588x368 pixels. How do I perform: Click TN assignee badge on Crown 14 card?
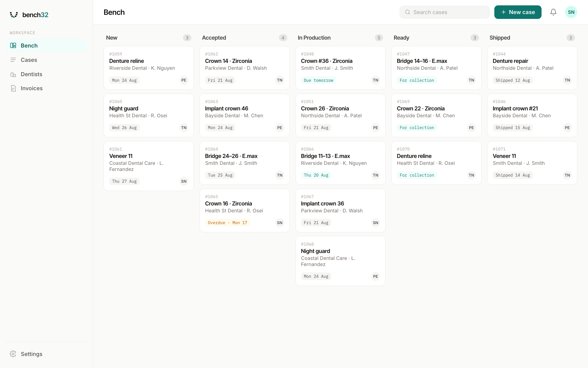point(280,80)
